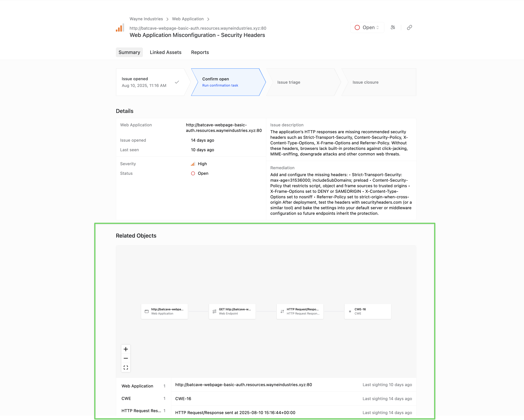
Task: Open the Open status dropdown
Action: pos(367,27)
